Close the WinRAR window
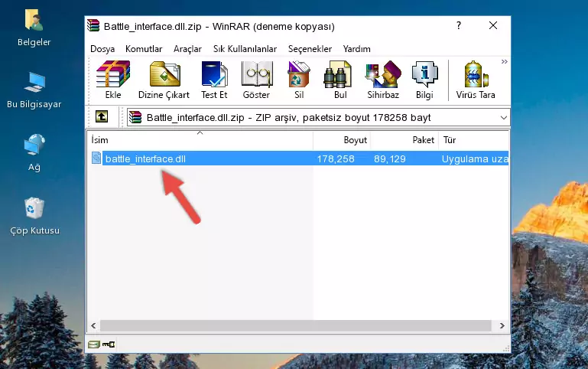588x369 pixels. 493,25
